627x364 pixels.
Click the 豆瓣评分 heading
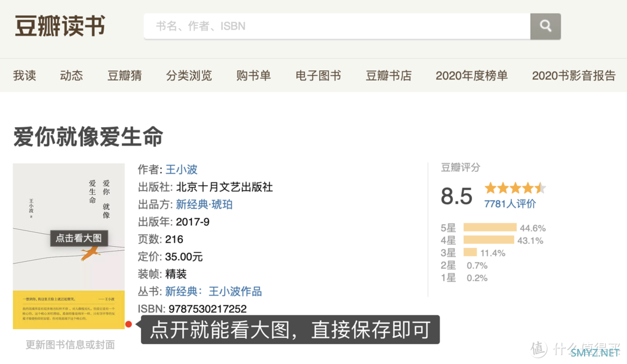click(x=460, y=167)
